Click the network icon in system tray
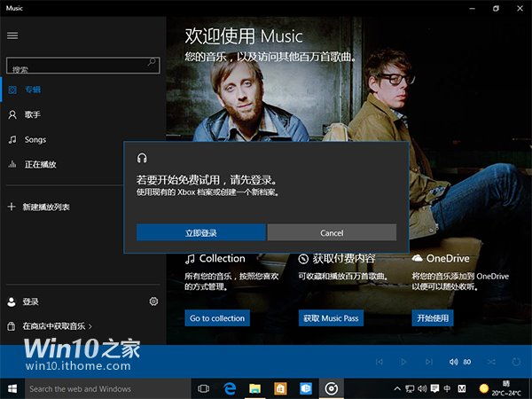Viewport: 532px width, 399px height. 410,389
